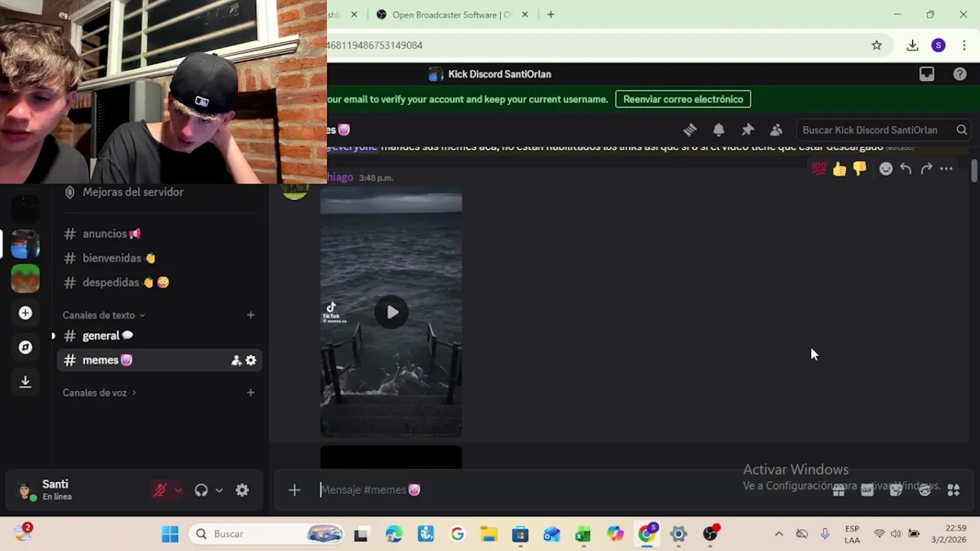This screenshot has height=551, width=980.
Task: Open the add reaction smiley picker
Action: [886, 169]
